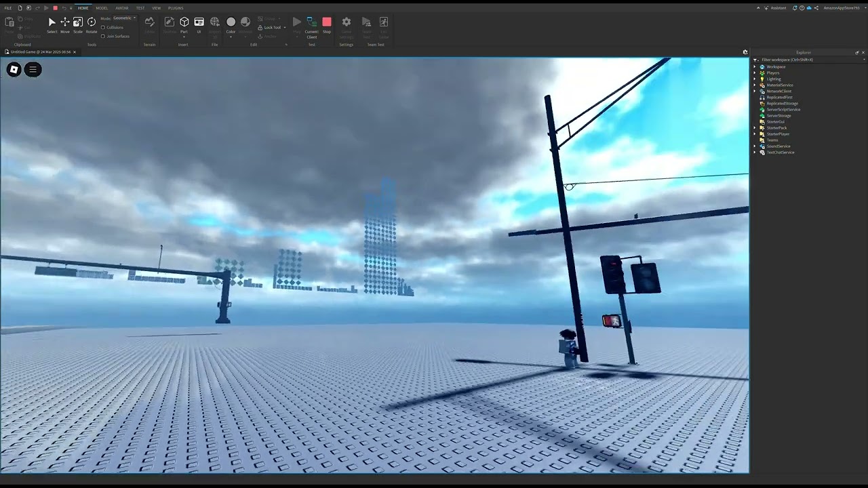
Task: Click the new file icon in quick access
Action: [x=20, y=8]
